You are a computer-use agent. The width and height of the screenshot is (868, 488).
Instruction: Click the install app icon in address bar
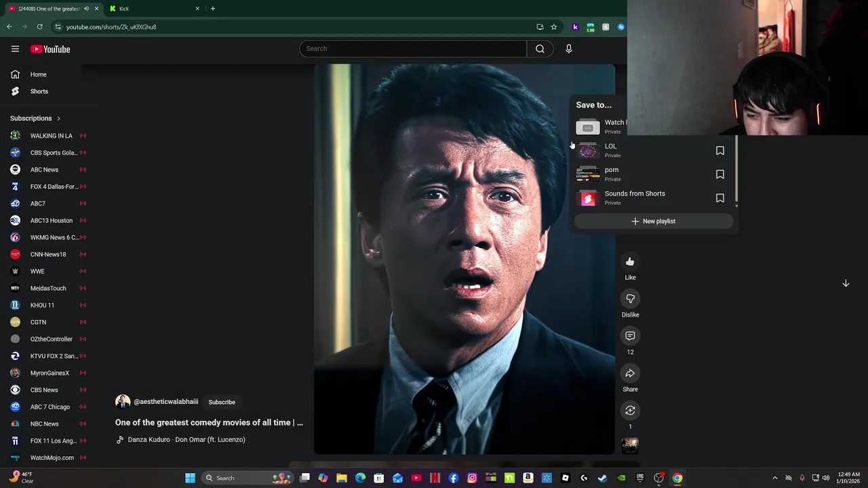pos(540,27)
